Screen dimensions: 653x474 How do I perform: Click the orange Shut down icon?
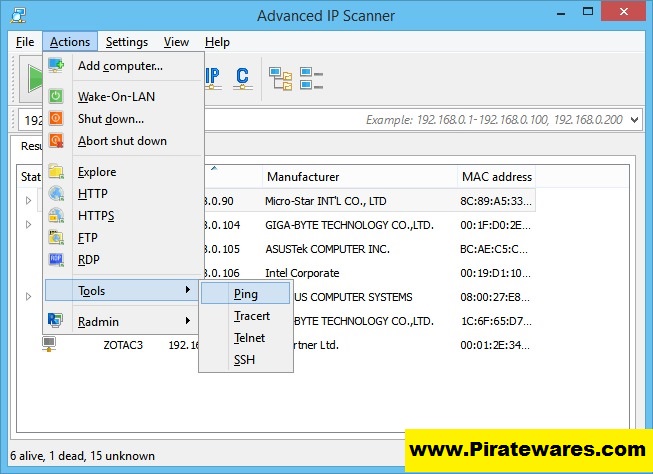click(x=56, y=119)
